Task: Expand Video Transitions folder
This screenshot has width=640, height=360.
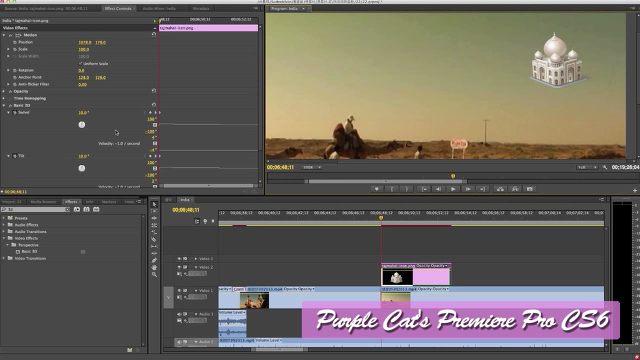Action: click(4, 258)
